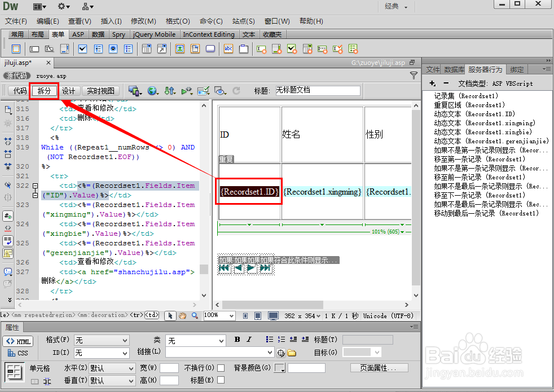Insert a label (abc) form element

coord(228,49)
